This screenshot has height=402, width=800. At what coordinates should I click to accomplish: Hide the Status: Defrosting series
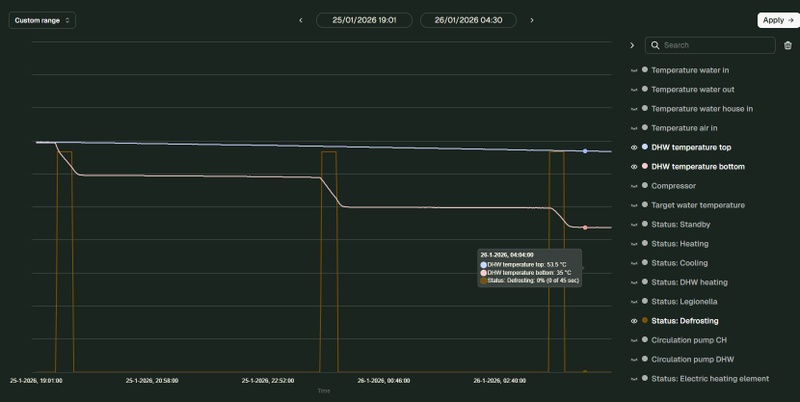(x=634, y=321)
